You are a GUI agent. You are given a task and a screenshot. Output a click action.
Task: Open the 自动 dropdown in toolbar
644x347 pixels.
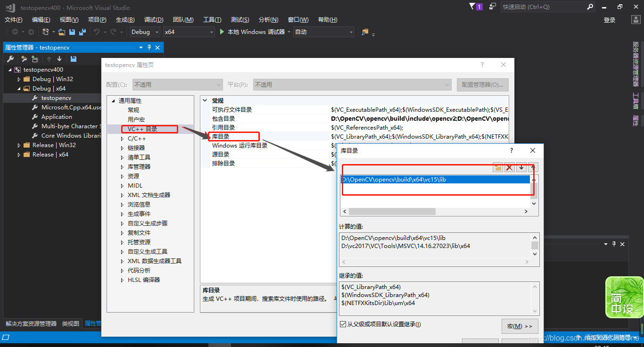pyautogui.click(x=323, y=32)
